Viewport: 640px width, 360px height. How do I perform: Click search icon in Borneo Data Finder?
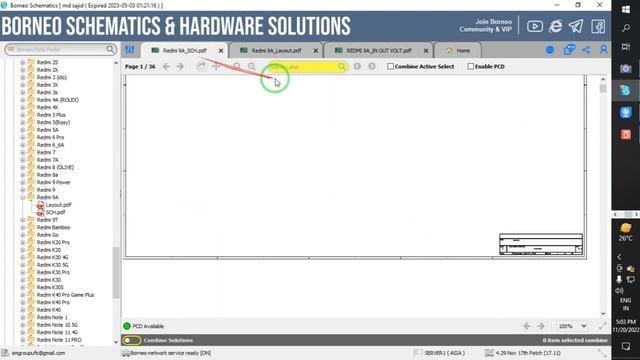(110, 49)
